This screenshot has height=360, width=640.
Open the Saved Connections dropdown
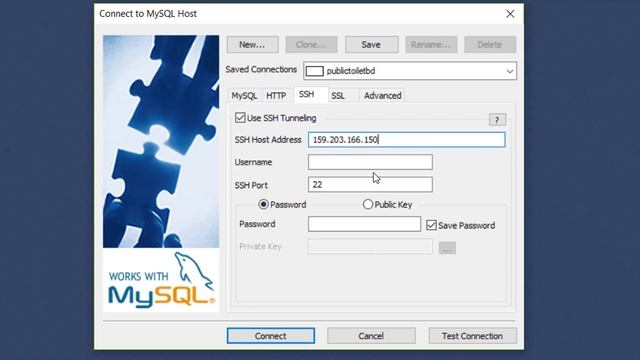click(410, 71)
